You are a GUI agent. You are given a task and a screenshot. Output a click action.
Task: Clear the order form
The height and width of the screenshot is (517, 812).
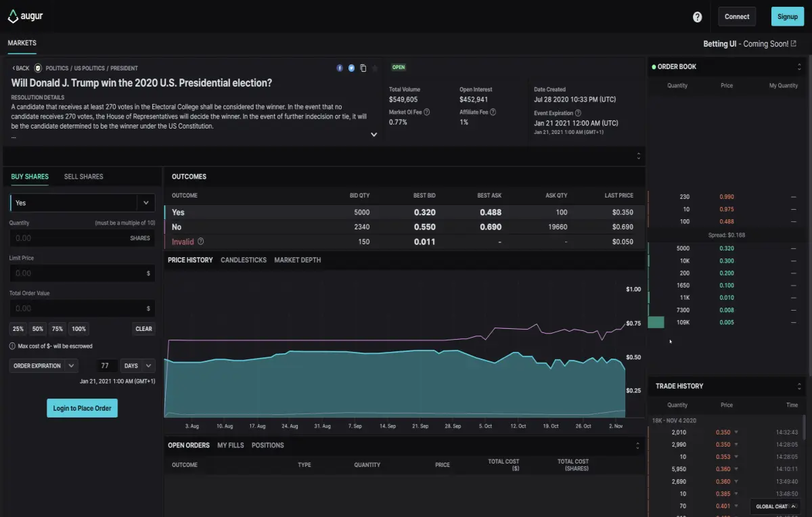click(144, 330)
